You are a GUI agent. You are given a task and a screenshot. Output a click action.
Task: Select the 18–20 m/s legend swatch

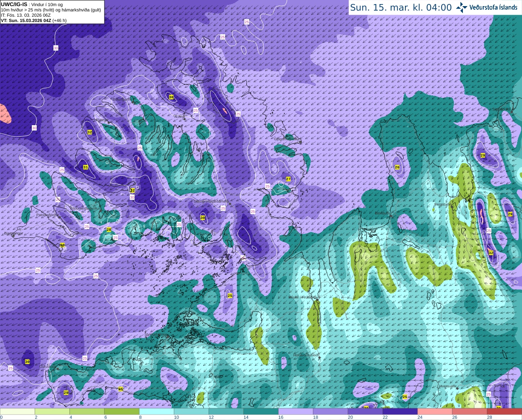pyautogui.click(x=330, y=411)
